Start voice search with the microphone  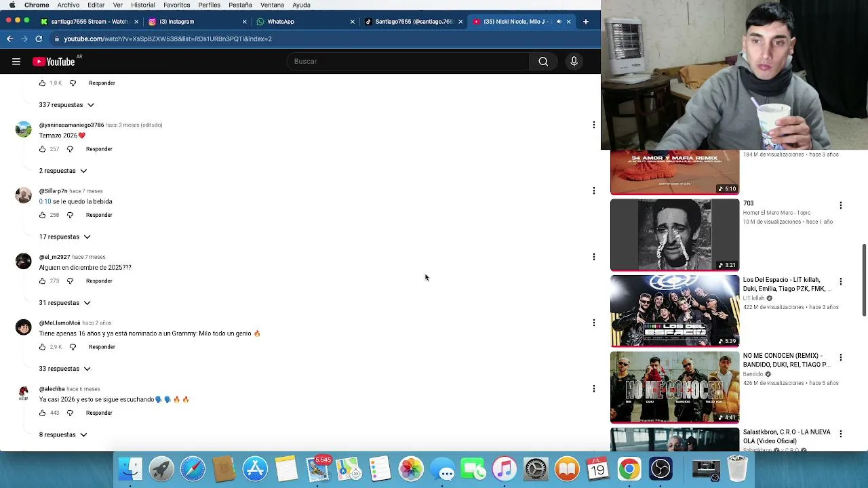[x=574, y=62]
